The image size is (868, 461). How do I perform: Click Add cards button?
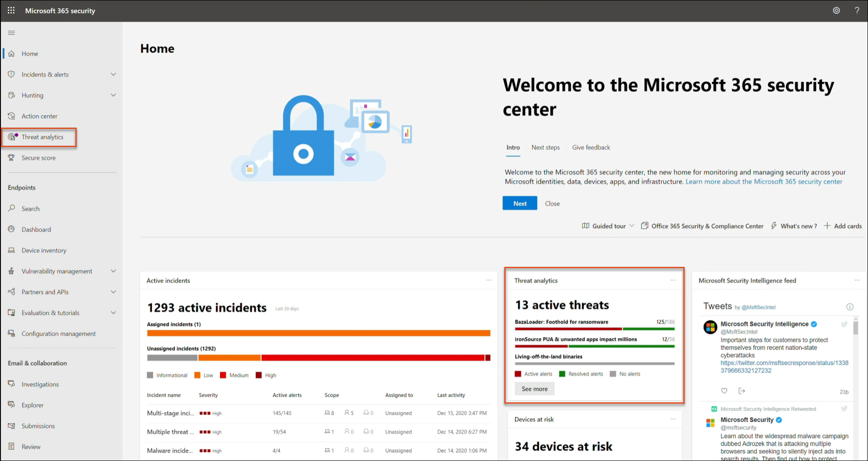(843, 226)
